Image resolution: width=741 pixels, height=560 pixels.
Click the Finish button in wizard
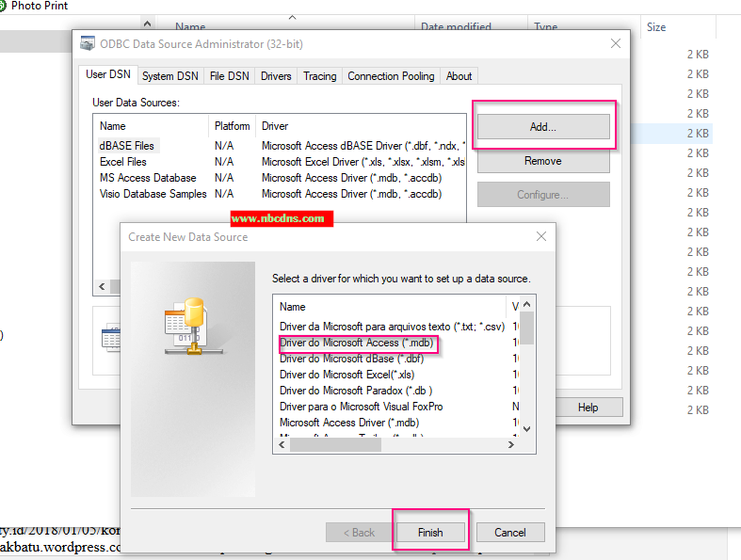(x=430, y=533)
